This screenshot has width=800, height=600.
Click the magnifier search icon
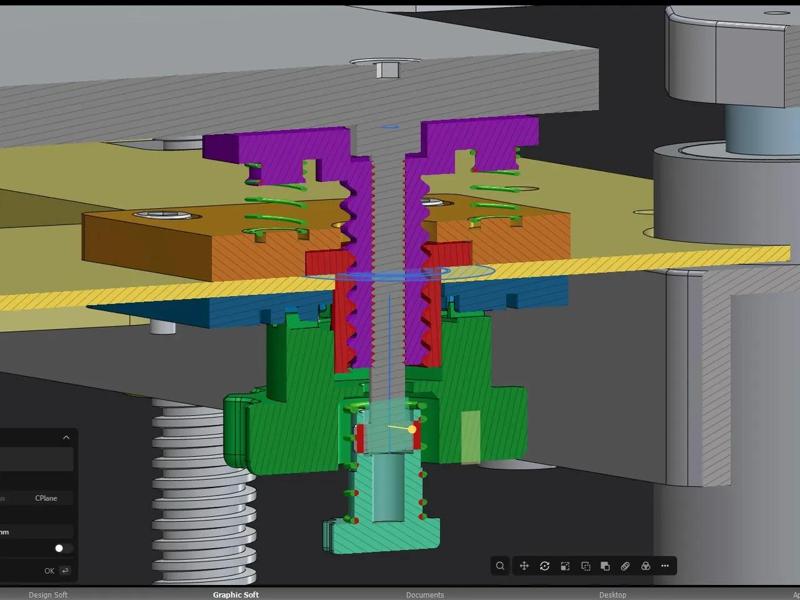(x=500, y=566)
